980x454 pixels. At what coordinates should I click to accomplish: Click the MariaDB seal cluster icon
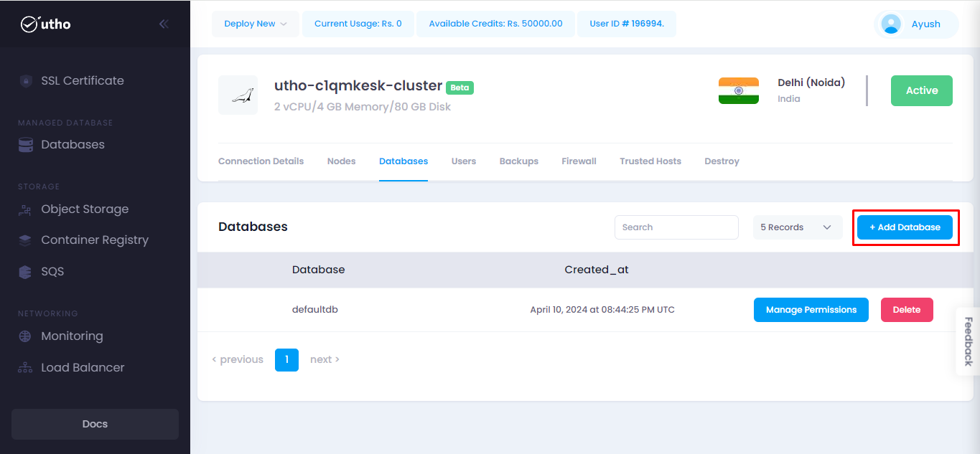coord(238,95)
